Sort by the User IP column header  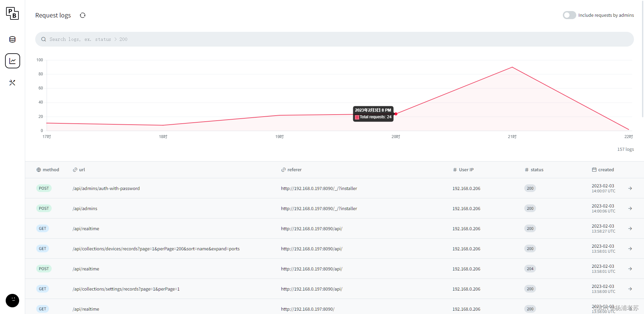pos(463,170)
